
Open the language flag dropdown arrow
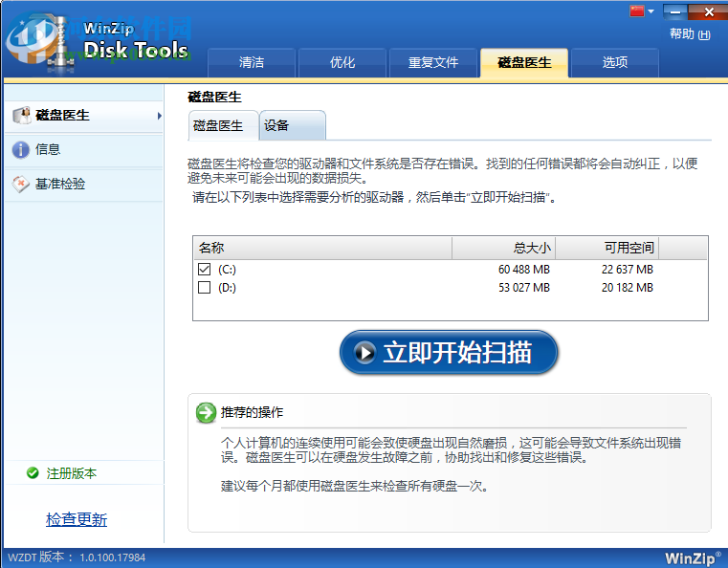pos(651,11)
